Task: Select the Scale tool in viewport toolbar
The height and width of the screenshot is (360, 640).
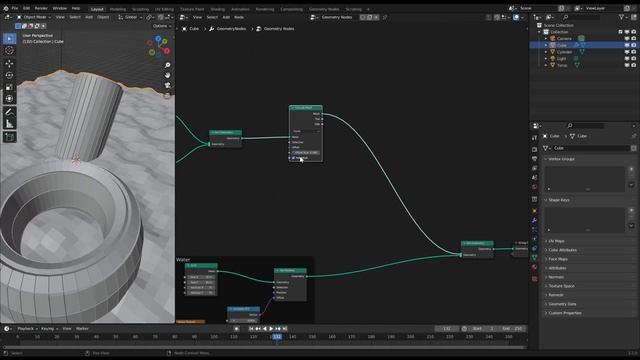Action: [9, 87]
